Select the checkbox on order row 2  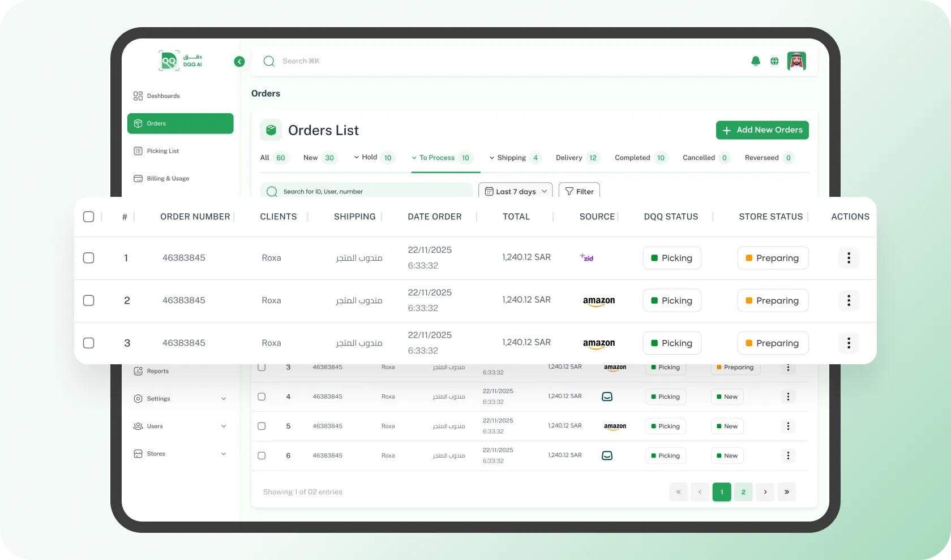coord(89,300)
